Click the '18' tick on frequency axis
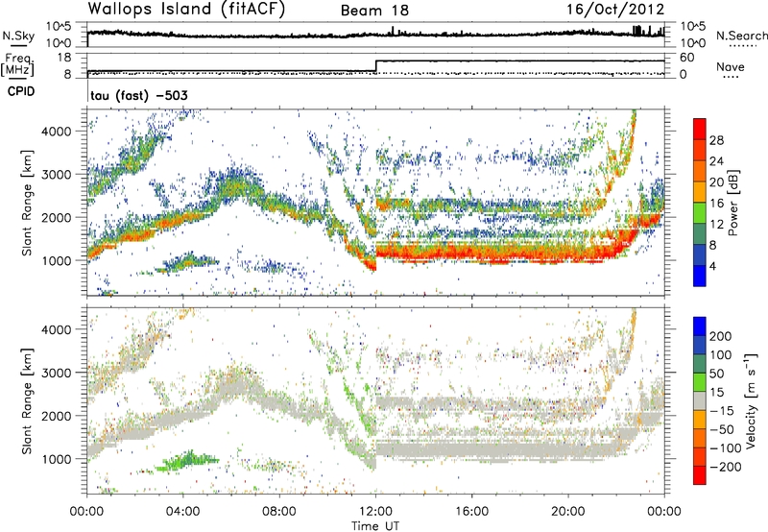 tap(64, 58)
